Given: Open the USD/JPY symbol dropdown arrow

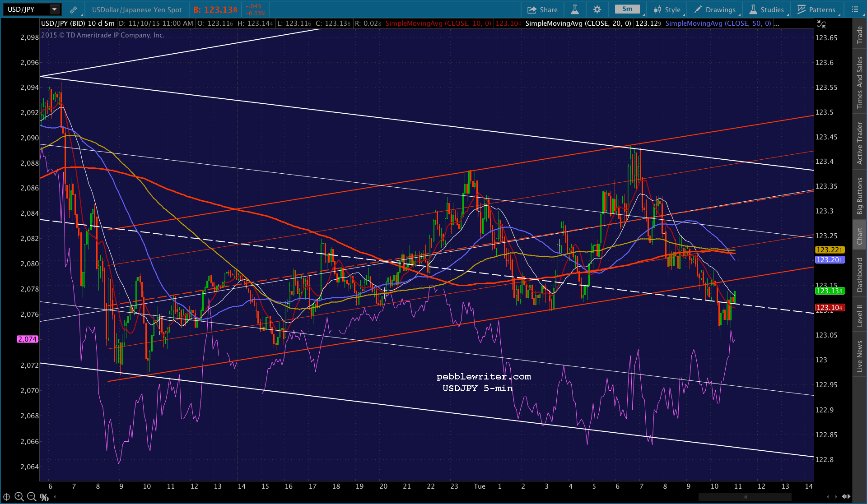Looking at the screenshot, I should coord(54,9).
